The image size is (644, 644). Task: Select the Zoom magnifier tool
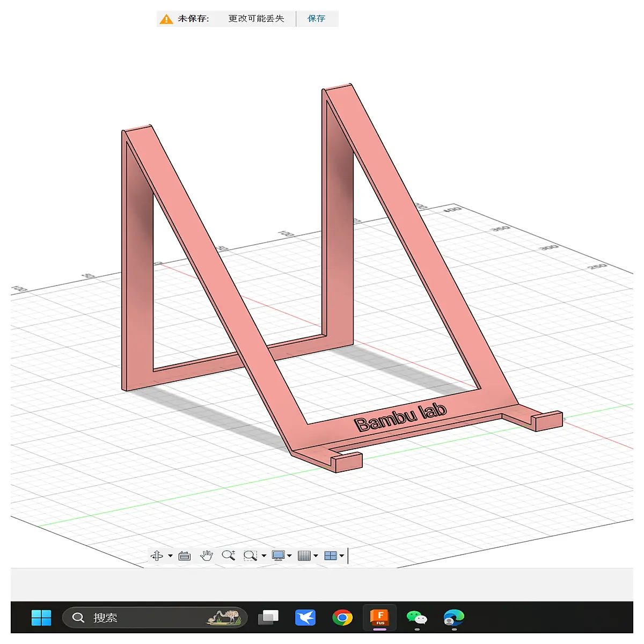click(229, 555)
